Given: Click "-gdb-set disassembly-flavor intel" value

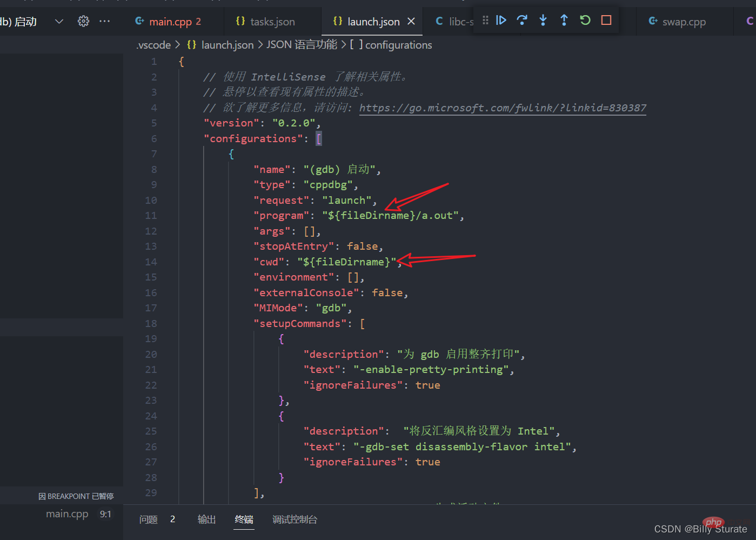Looking at the screenshot, I should (462, 446).
